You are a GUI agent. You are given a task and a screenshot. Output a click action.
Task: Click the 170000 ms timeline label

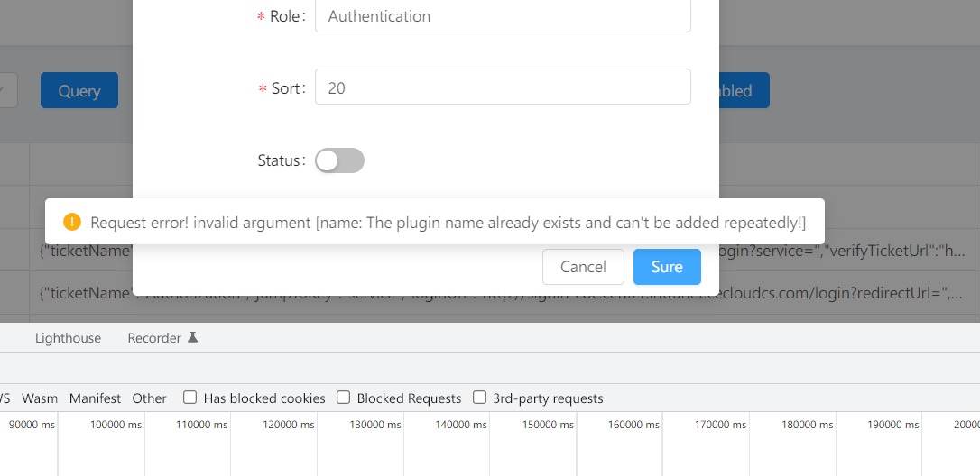point(721,425)
